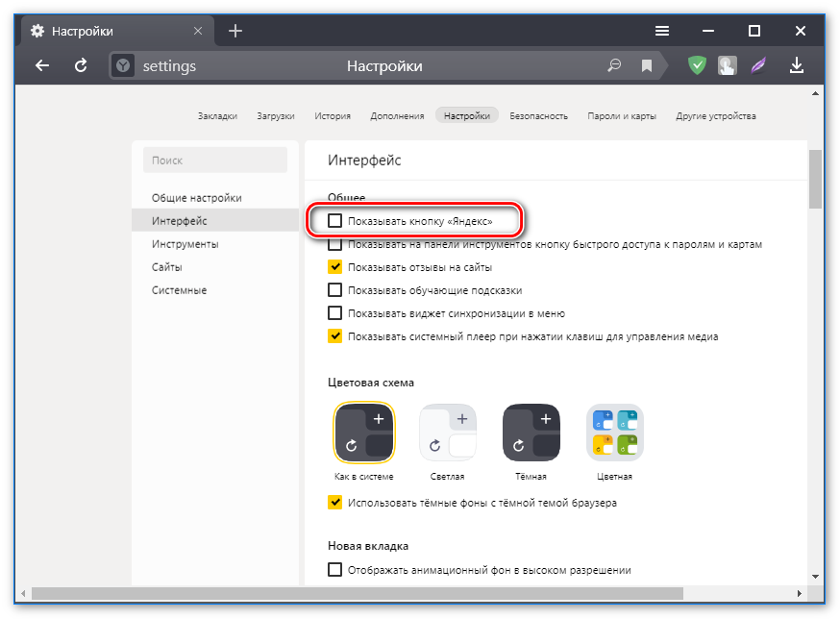Open the browser hamburger menu
Image resolution: width=840 pixels, height=619 pixels.
[x=662, y=31]
